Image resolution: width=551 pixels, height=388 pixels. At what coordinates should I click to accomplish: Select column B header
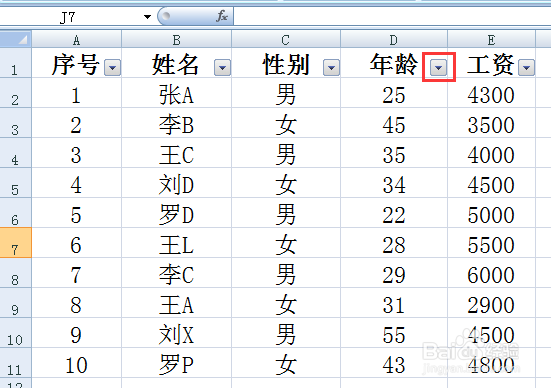[176, 40]
